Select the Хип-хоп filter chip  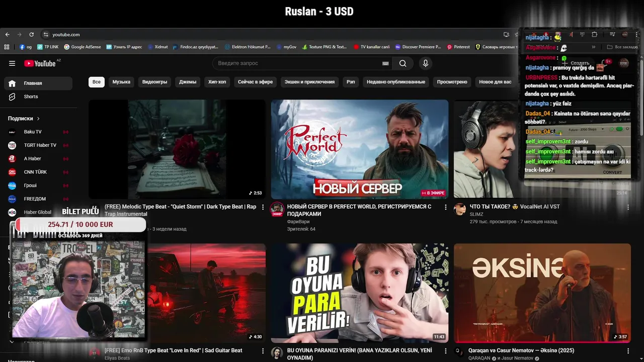click(x=217, y=82)
